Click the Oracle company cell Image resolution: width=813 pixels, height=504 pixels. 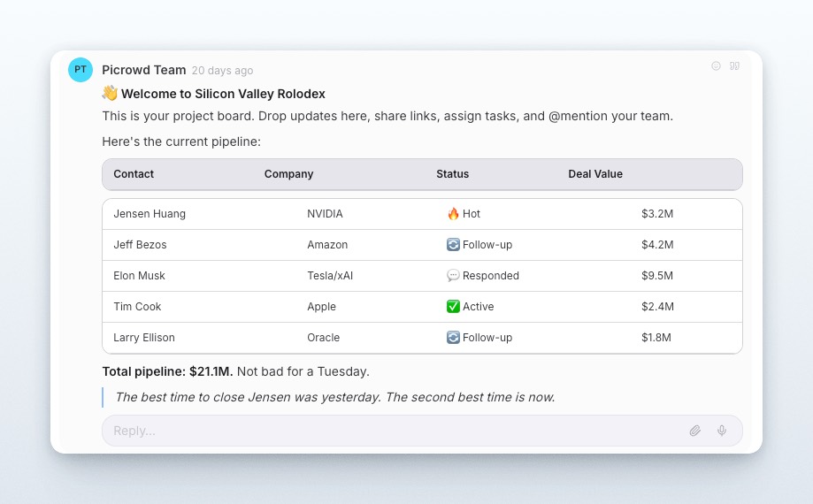coord(324,337)
